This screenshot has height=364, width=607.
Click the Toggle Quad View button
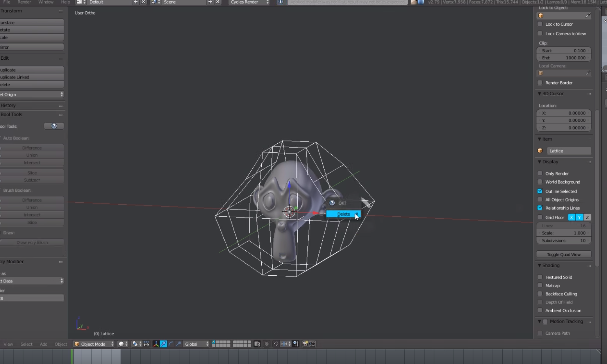(564, 255)
